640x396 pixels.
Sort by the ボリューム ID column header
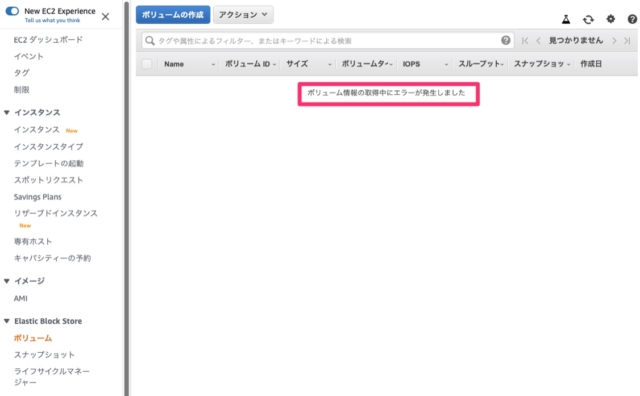[247, 64]
